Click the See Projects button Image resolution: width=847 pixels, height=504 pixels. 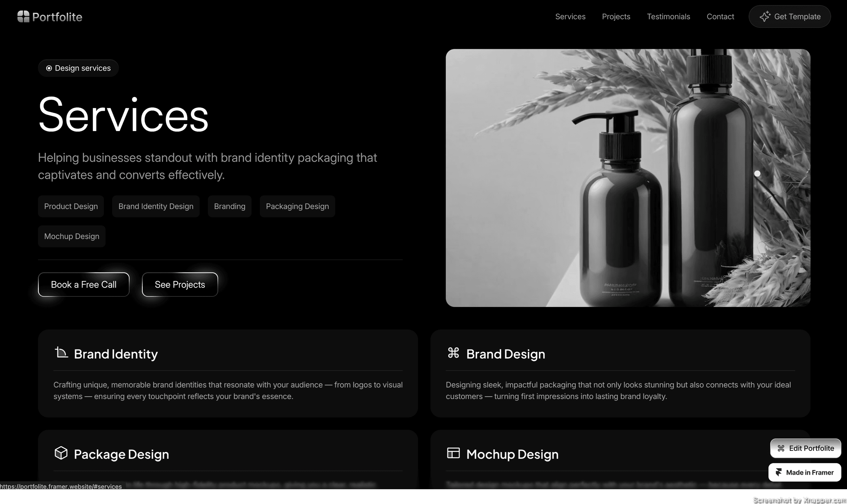click(x=180, y=285)
